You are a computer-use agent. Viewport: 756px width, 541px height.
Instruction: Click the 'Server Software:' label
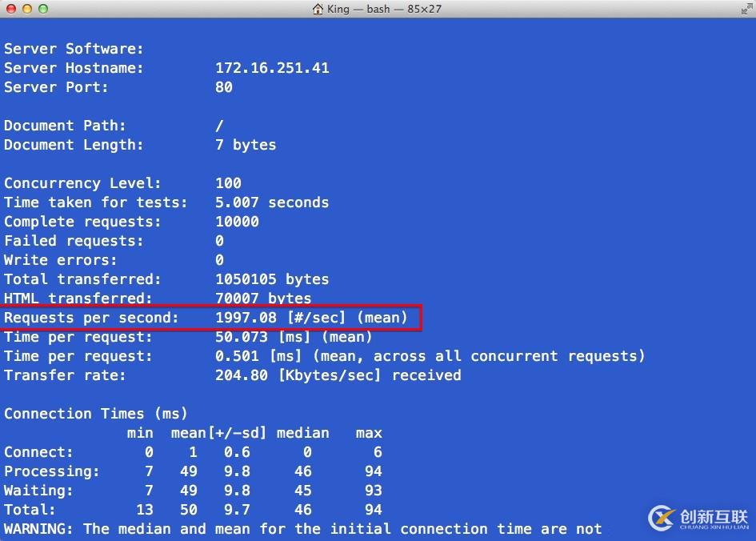[74, 49]
